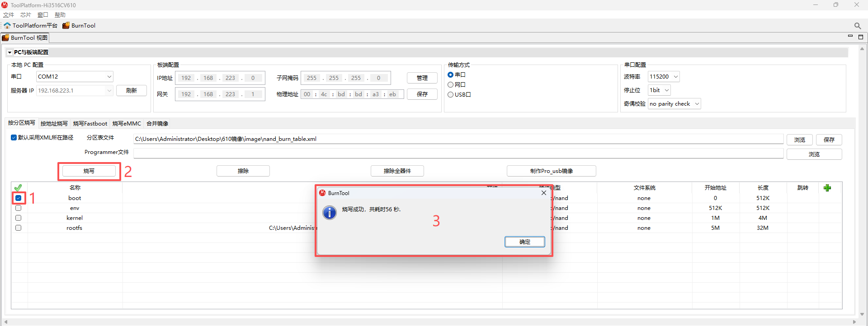Select the 网口 transfer mode

coord(450,84)
